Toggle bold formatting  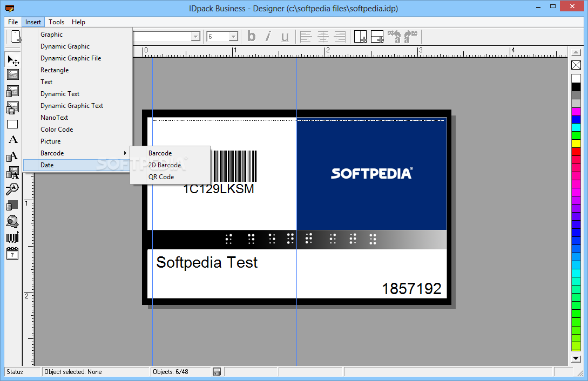(x=252, y=37)
